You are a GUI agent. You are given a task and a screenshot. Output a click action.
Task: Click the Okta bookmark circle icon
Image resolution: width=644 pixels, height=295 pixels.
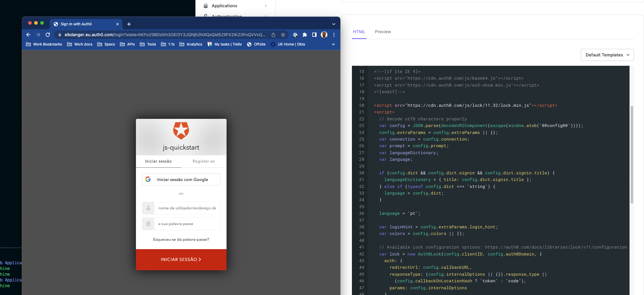click(273, 44)
